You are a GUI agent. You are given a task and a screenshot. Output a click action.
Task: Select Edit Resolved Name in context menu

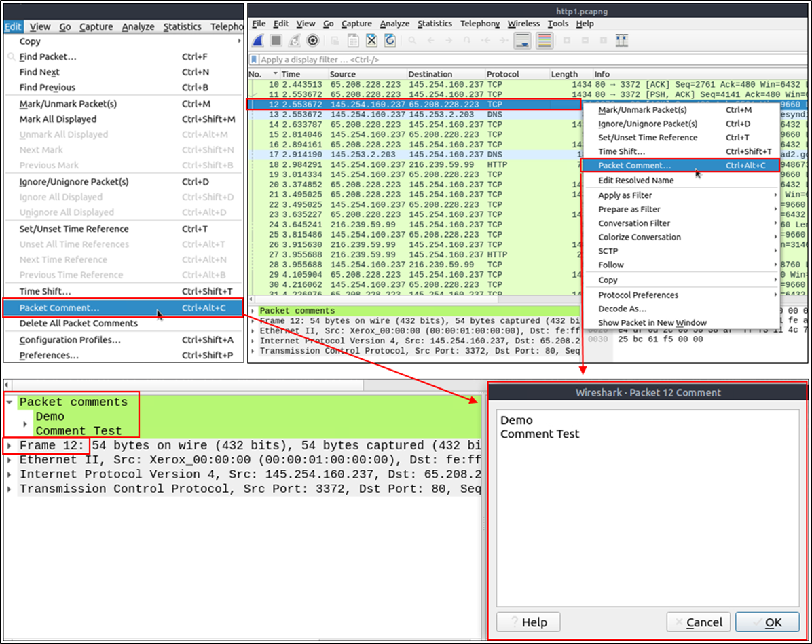(x=681, y=180)
